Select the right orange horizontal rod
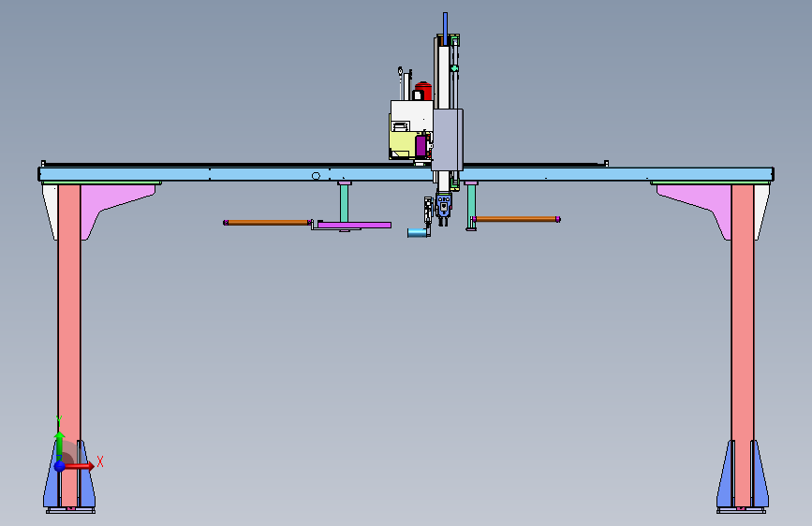The image size is (812, 526). 516,219
